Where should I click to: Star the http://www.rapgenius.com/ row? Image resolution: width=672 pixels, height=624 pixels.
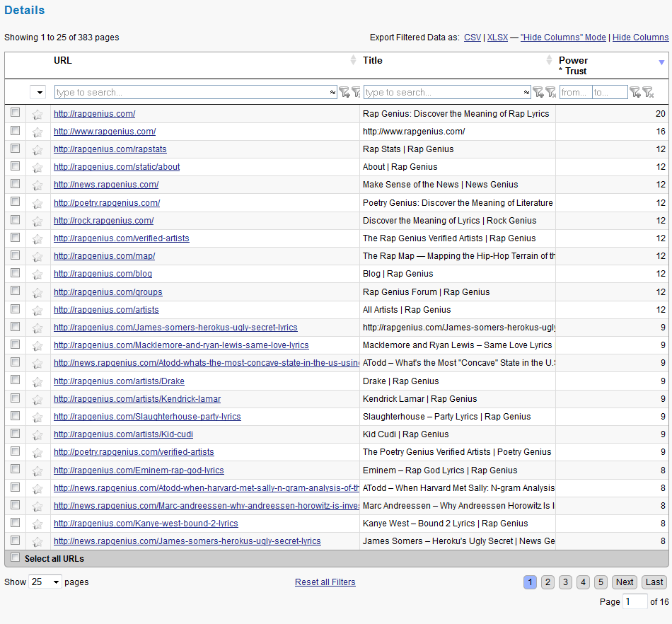click(x=37, y=132)
